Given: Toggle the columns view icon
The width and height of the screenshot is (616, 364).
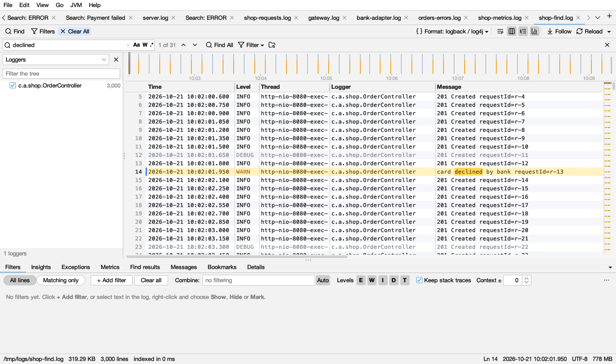Looking at the screenshot, I should pos(512,31).
